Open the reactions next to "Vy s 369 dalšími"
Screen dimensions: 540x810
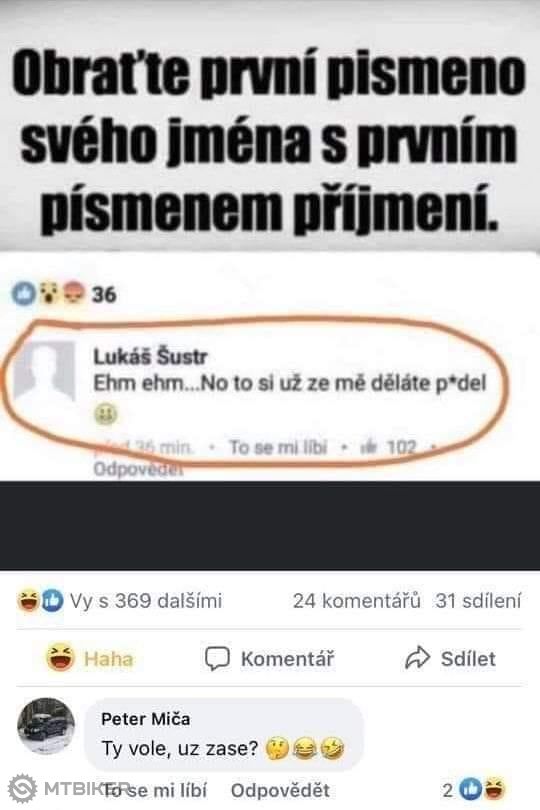pos(40,601)
